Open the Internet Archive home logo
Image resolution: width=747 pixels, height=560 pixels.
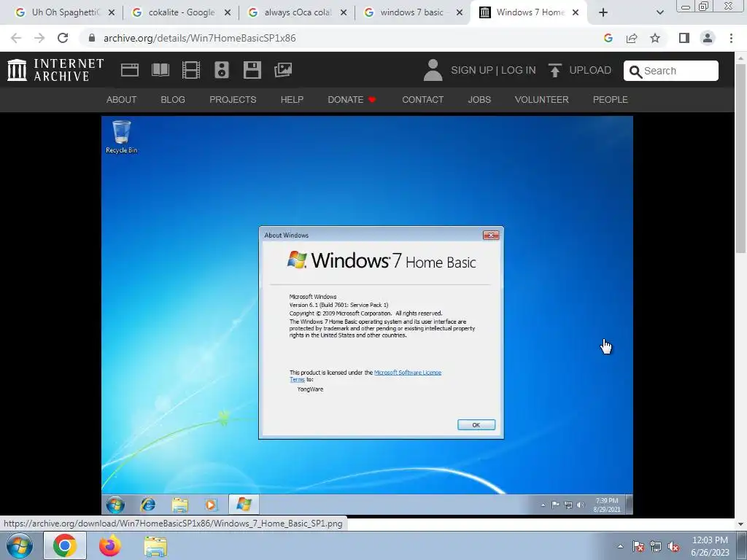55,70
